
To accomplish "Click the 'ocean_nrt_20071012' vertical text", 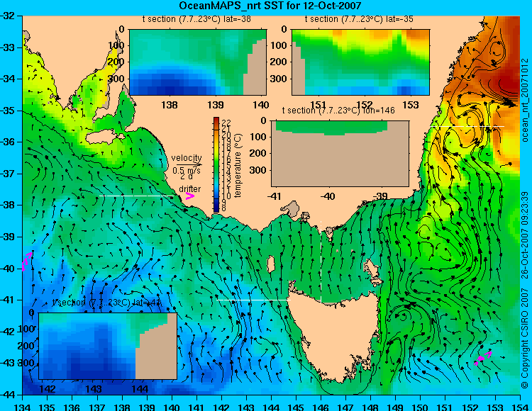I will (525, 101).
